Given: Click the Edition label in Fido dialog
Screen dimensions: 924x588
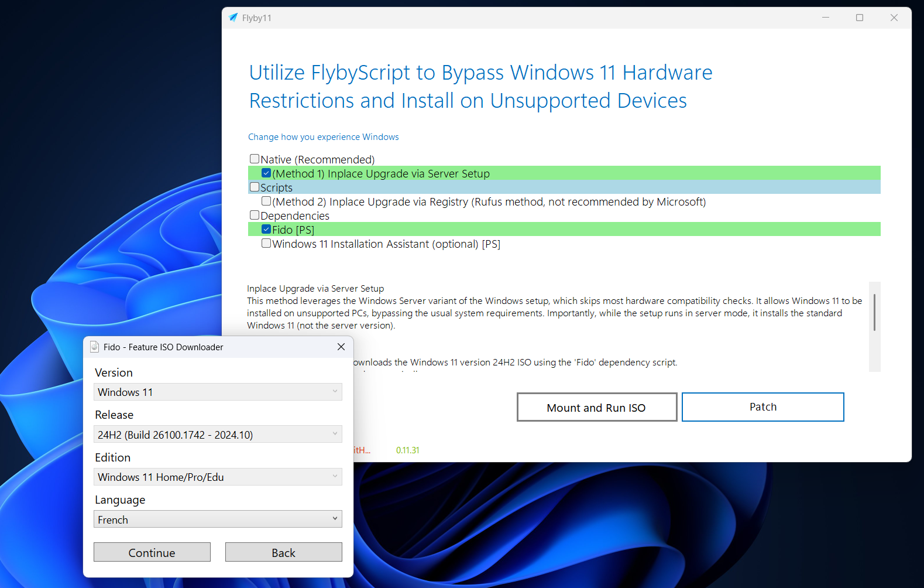Looking at the screenshot, I should pos(113,457).
